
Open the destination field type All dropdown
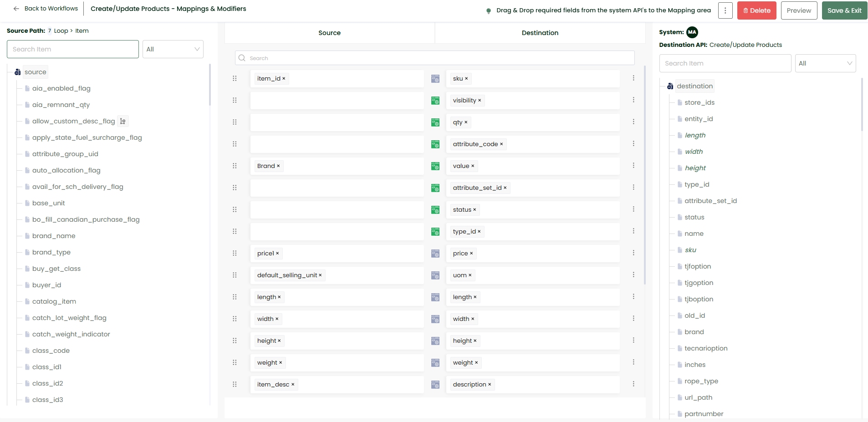(825, 63)
